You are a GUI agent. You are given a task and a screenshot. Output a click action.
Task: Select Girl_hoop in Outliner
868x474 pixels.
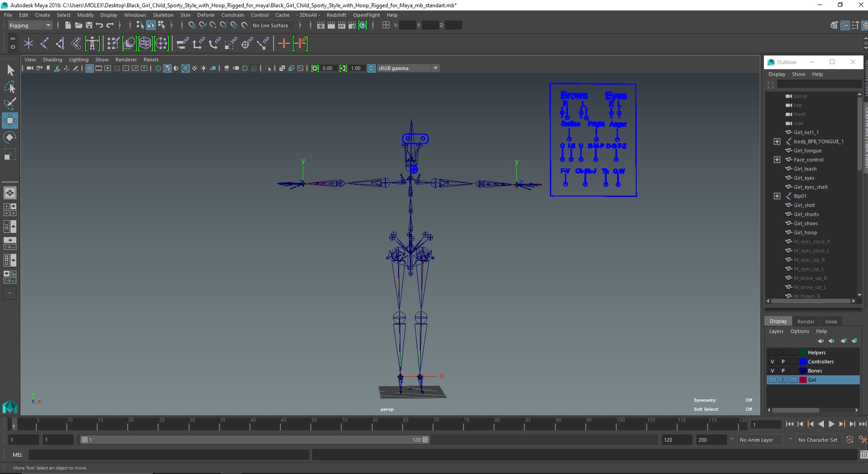tap(805, 232)
